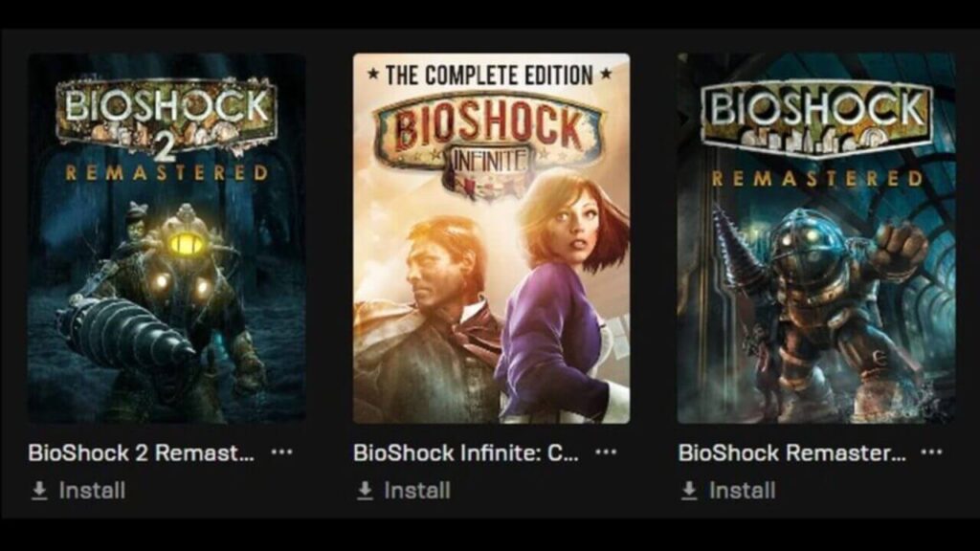Click the Install text under BioShock Infinite
980x551 pixels.
(x=417, y=491)
